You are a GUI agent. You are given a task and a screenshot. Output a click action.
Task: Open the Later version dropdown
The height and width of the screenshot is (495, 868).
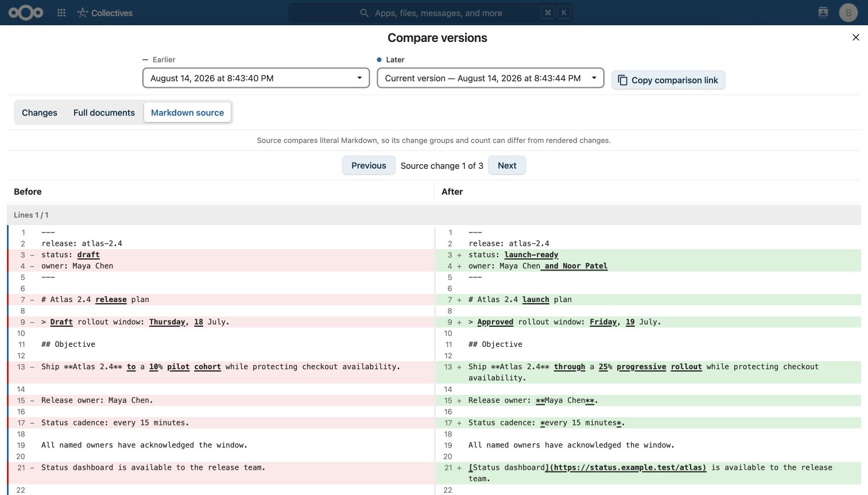490,78
